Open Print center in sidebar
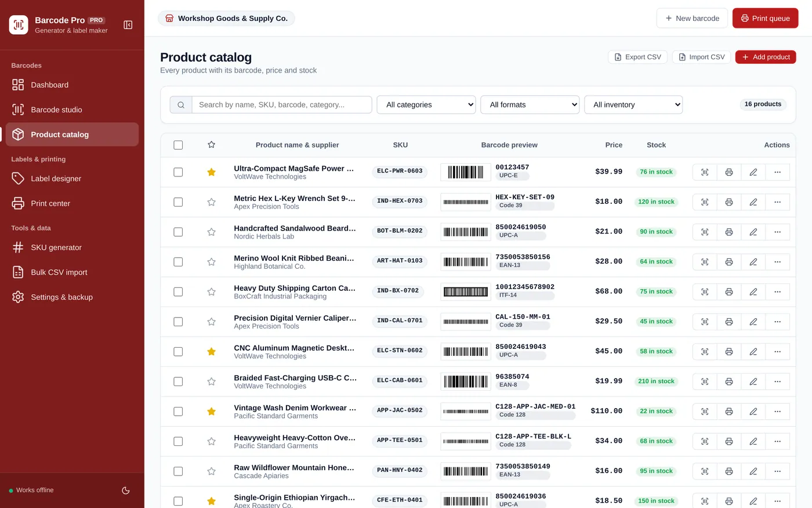The image size is (812, 508). (x=72, y=204)
